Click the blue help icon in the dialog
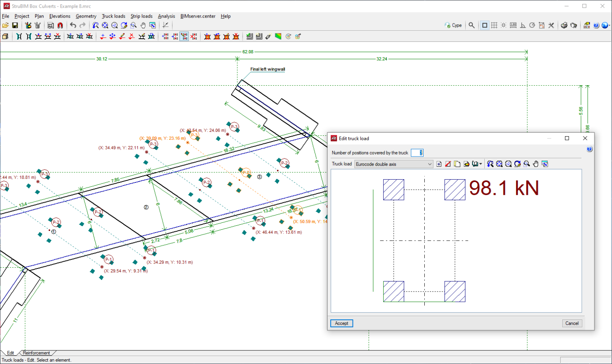Viewport: 612px width, 364px height. click(589, 149)
